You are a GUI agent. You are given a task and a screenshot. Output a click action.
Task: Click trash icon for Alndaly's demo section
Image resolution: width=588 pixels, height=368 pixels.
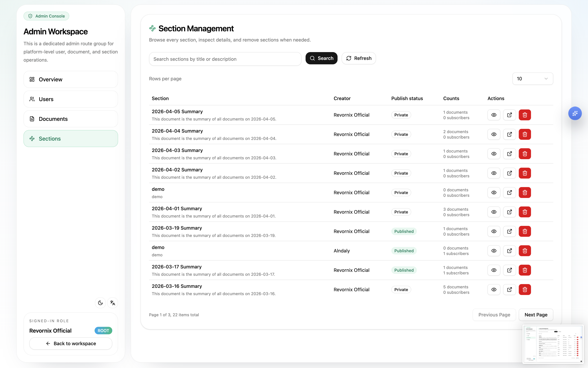pyautogui.click(x=525, y=251)
